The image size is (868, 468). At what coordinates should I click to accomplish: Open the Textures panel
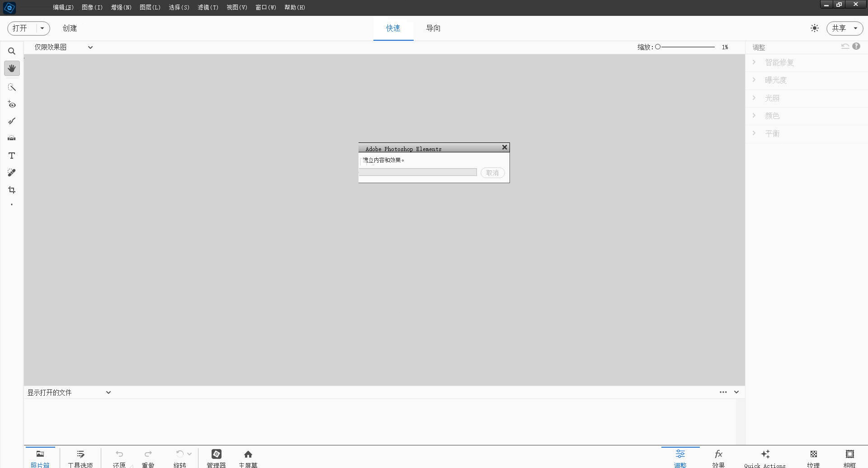[813, 457]
